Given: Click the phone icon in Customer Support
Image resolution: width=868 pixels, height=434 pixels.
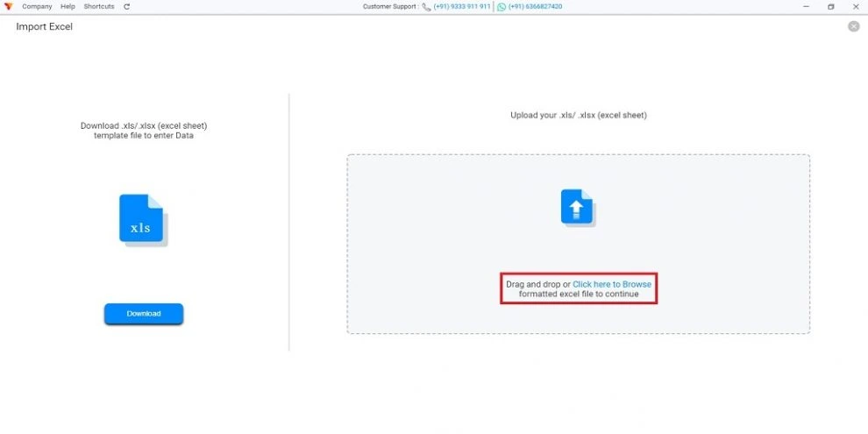Looking at the screenshot, I should click(x=426, y=7).
